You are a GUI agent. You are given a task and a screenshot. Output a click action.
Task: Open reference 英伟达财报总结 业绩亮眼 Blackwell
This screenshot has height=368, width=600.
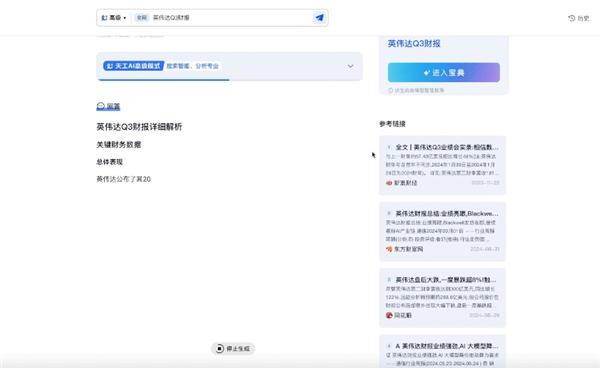click(442, 231)
